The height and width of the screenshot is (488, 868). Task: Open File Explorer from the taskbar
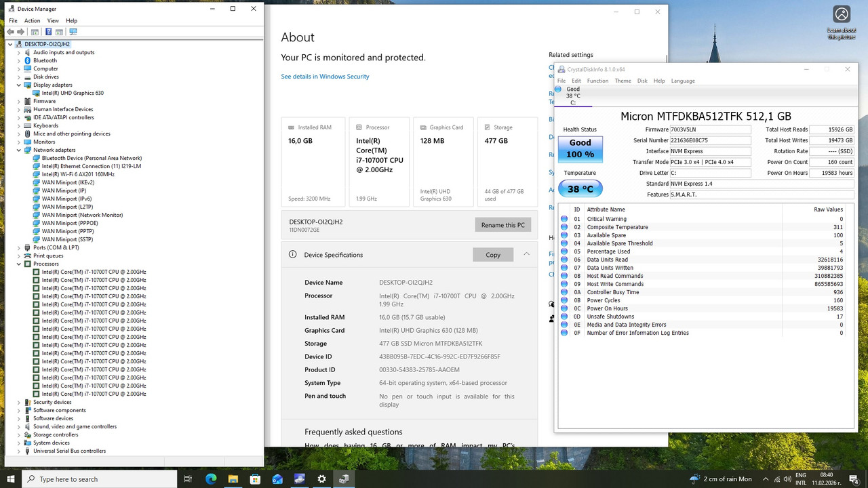233,479
